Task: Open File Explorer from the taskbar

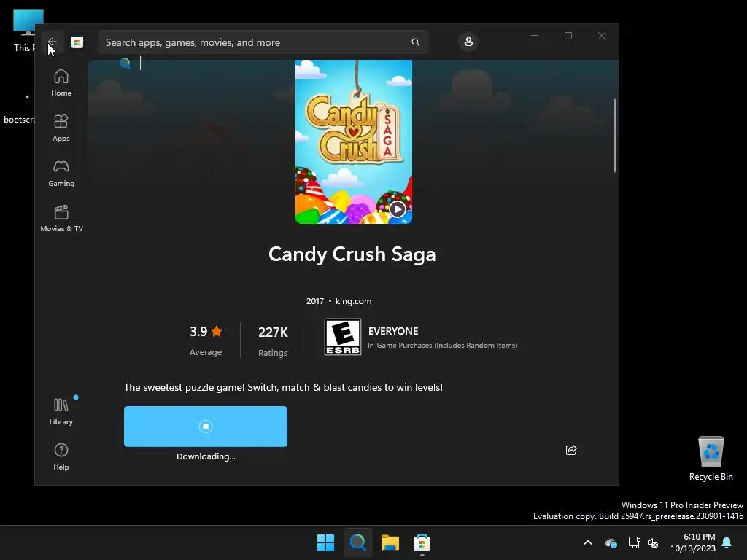Action: point(390,542)
